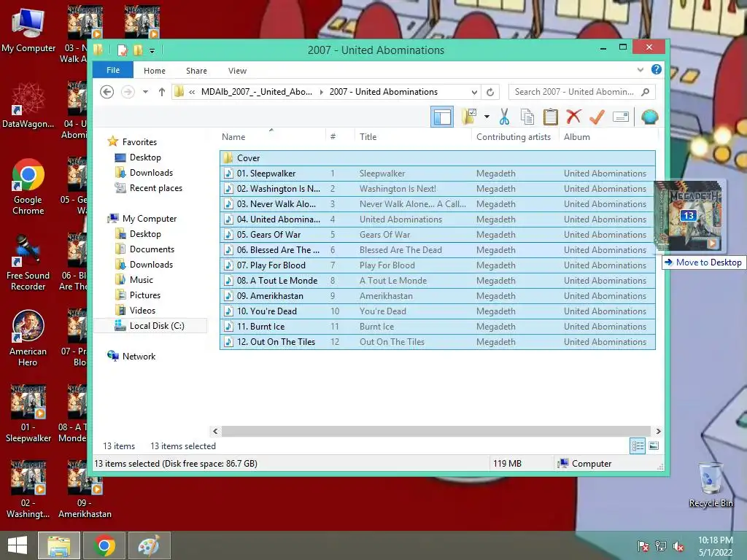Click the Copy icon in toolbar
The width and height of the screenshot is (747, 560).
pos(527,117)
